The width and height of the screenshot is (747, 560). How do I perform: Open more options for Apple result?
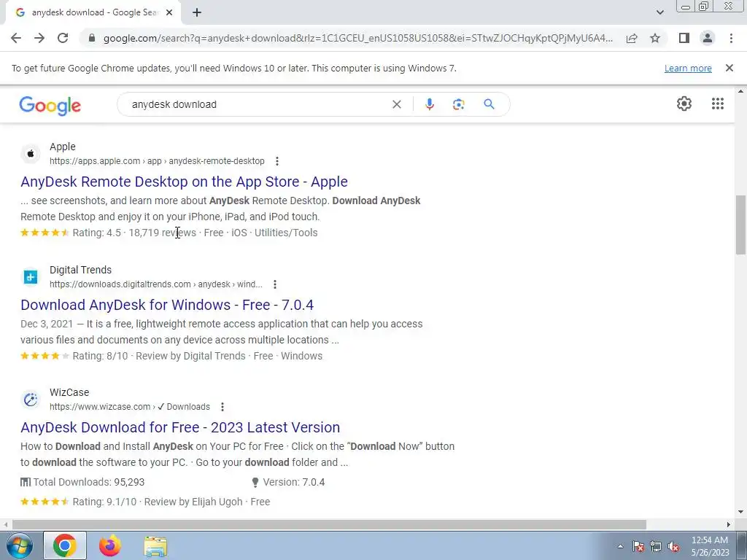(x=276, y=161)
